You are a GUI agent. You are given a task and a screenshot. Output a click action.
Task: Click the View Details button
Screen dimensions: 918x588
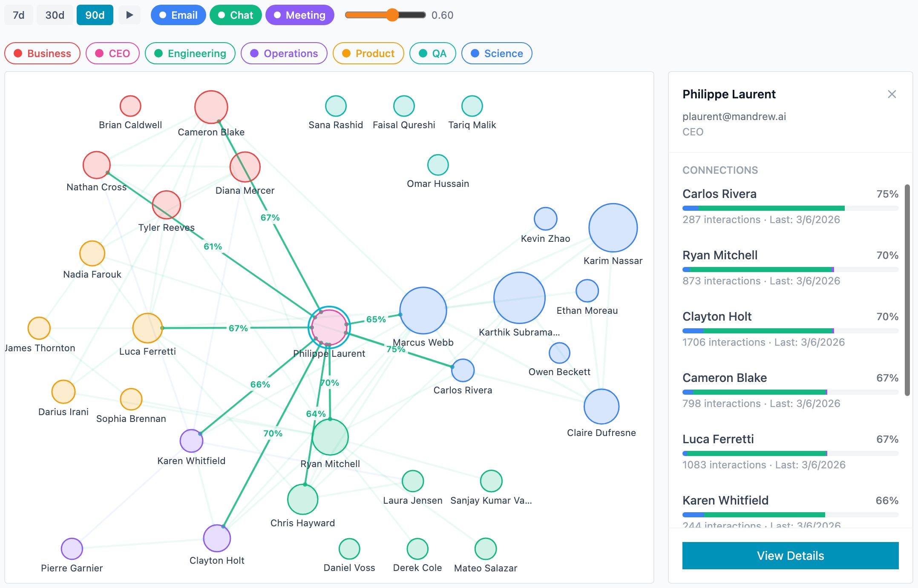pos(790,556)
